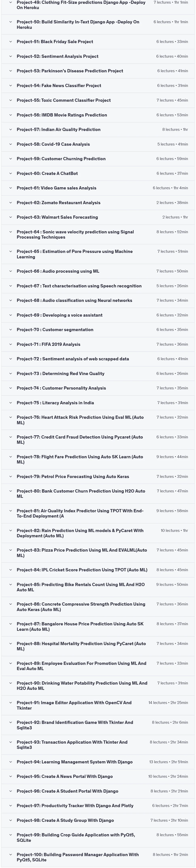Viewport: 196px width, 868px height.
Task: Open Project-60: Create A ChatBot section
Action: point(98,174)
